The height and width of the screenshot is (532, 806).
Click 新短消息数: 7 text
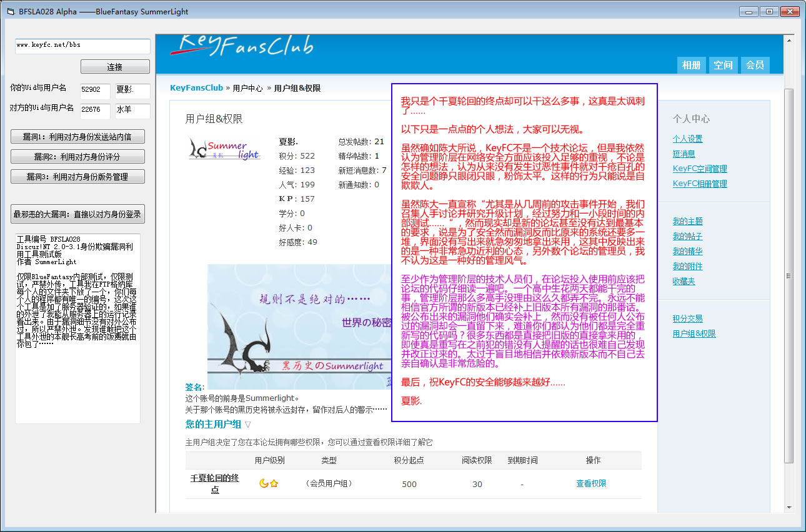(x=362, y=170)
